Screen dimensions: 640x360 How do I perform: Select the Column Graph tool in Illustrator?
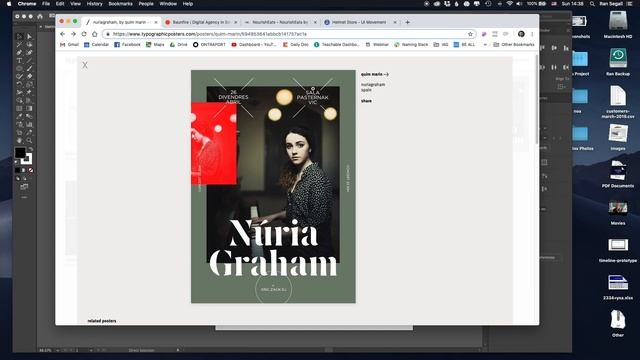29,124
